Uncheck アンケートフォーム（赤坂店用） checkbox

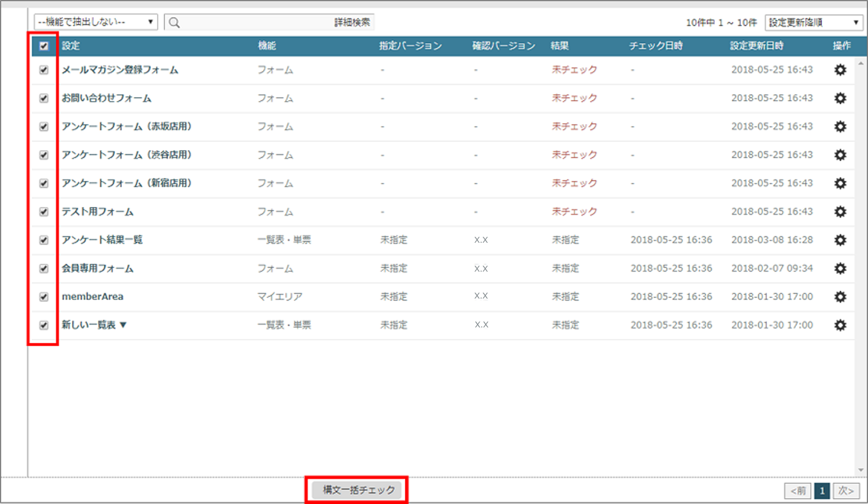pyautogui.click(x=44, y=127)
